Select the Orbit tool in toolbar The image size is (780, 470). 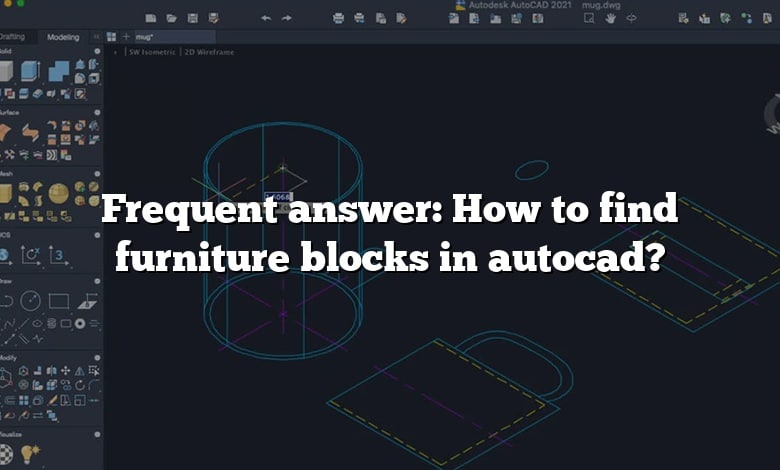pyautogui.click(x=631, y=18)
